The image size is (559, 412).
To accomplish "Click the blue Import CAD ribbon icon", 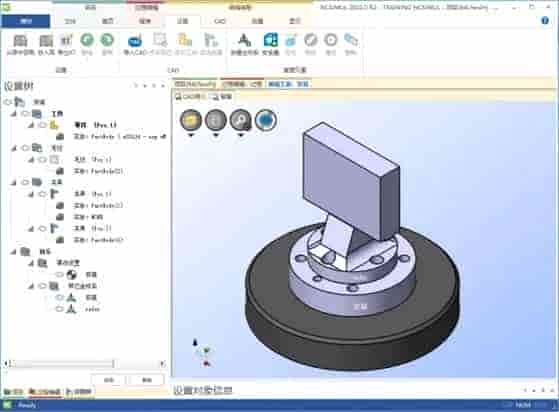I will click(x=135, y=41).
